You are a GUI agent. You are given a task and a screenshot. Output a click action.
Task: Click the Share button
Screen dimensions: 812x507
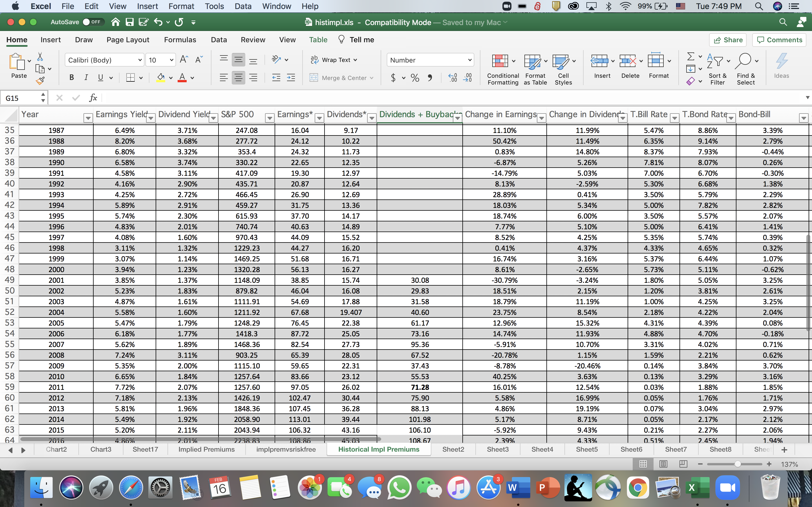[x=728, y=39]
